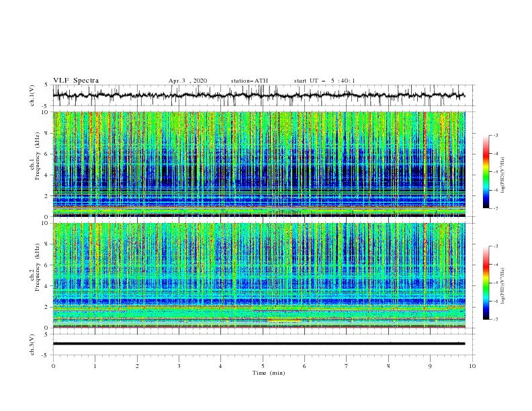This screenshot has height=411, width=532.
Task: Click time axis tick label "6"
Action: pyautogui.click(x=305, y=366)
